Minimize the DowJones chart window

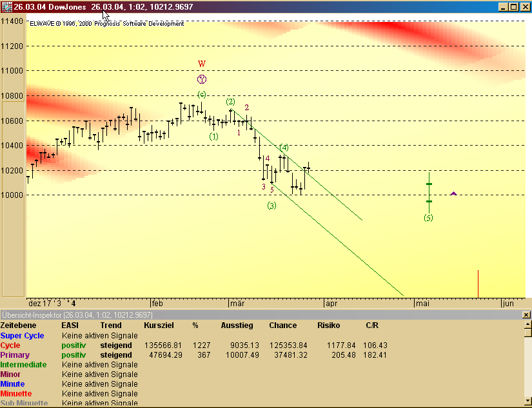504,7
